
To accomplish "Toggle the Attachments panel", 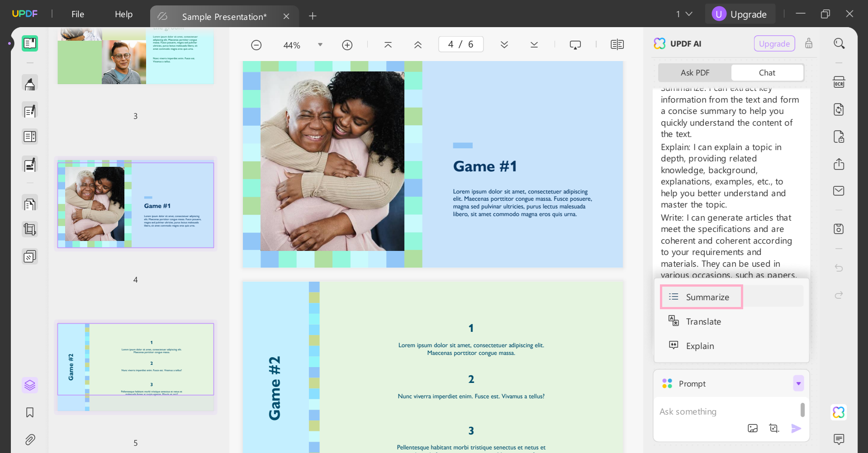I will click(30, 439).
